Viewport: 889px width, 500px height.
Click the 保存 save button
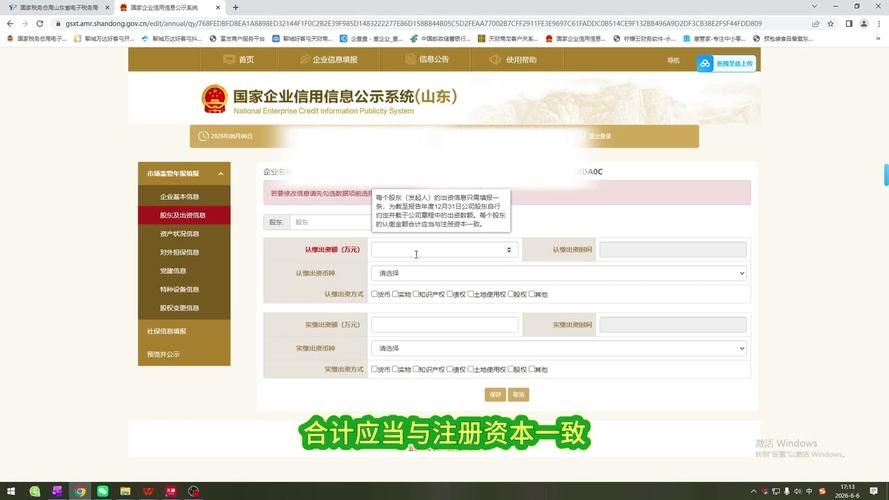point(495,395)
